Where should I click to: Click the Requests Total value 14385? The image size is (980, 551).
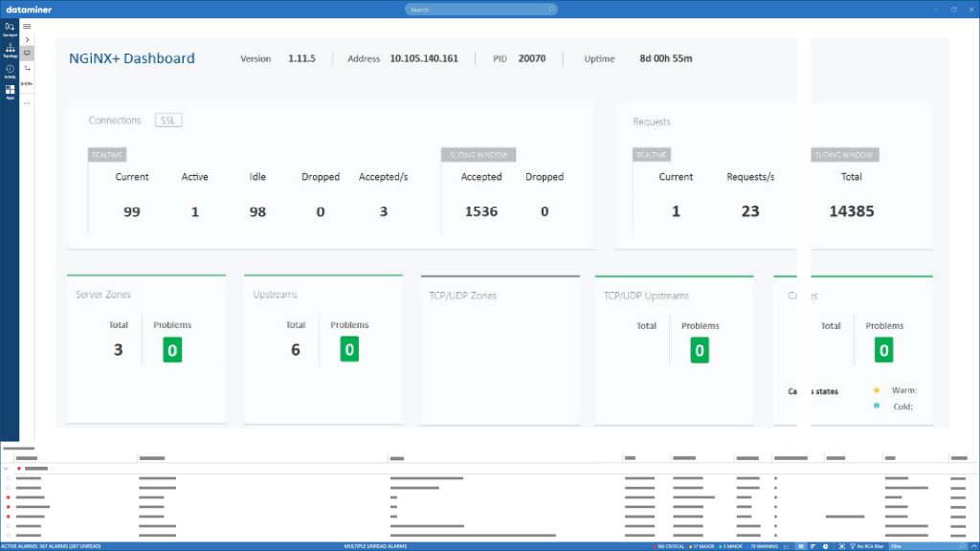852,211
